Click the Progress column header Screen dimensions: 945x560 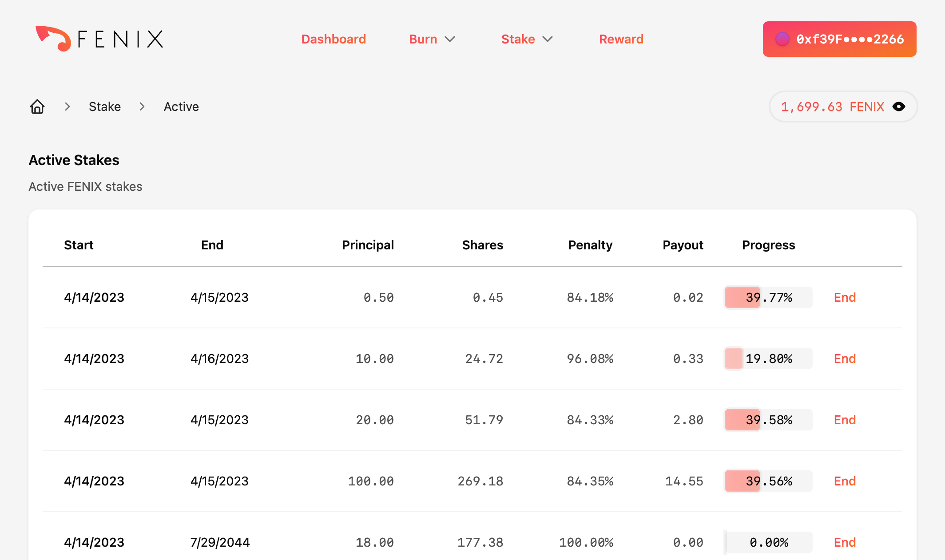[x=768, y=245]
